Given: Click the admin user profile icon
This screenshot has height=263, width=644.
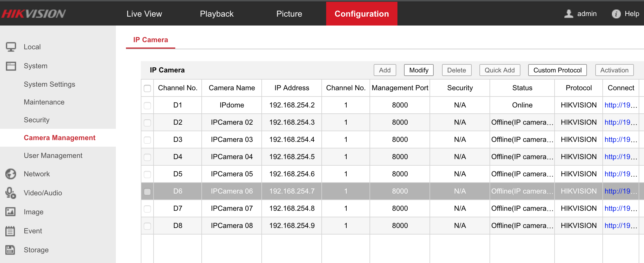Looking at the screenshot, I should (569, 14).
